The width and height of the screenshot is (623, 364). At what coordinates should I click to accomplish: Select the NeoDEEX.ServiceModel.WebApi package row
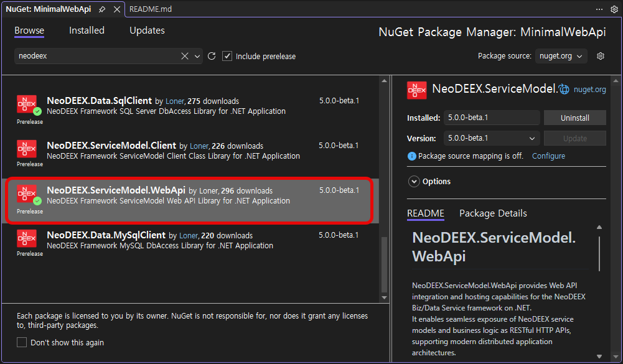pos(190,201)
